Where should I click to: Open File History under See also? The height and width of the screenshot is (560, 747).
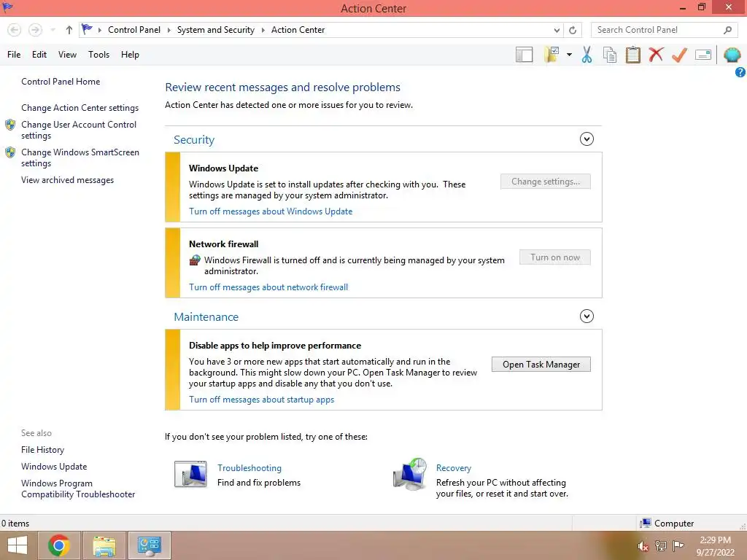[42, 449]
